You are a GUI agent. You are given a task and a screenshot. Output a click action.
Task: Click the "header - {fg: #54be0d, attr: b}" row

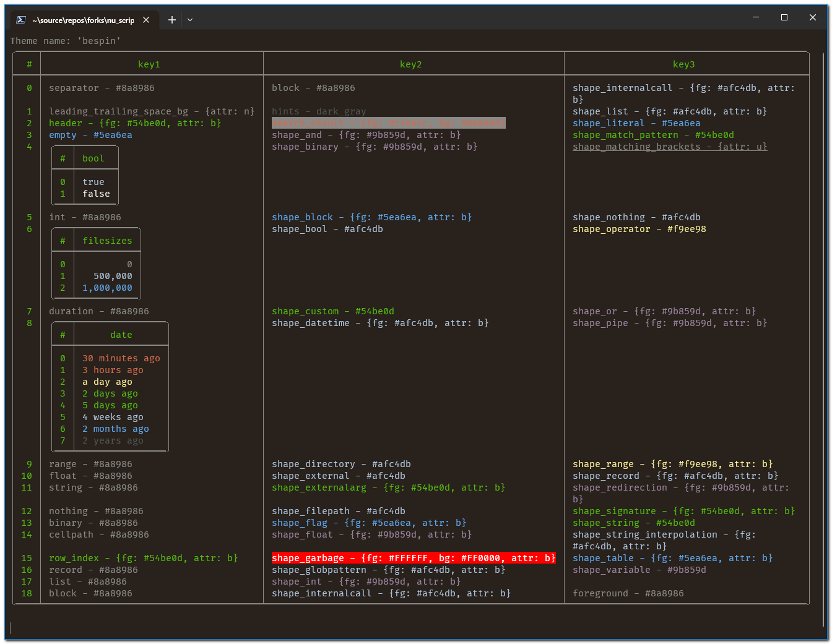[x=135, y=123]
